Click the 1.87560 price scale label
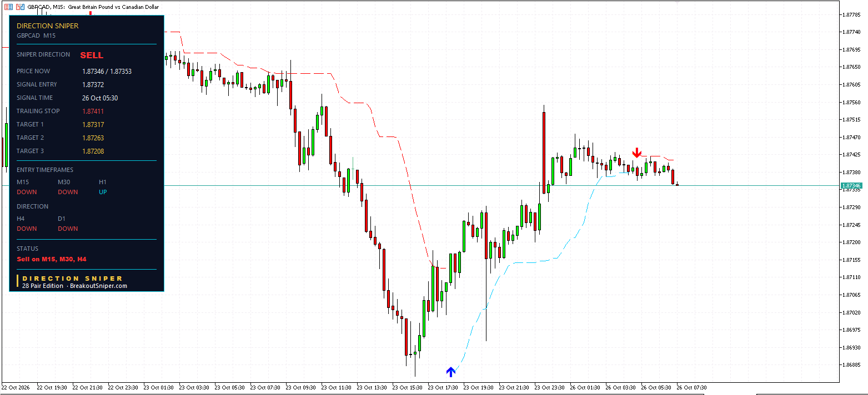 (x=852, y=102)
